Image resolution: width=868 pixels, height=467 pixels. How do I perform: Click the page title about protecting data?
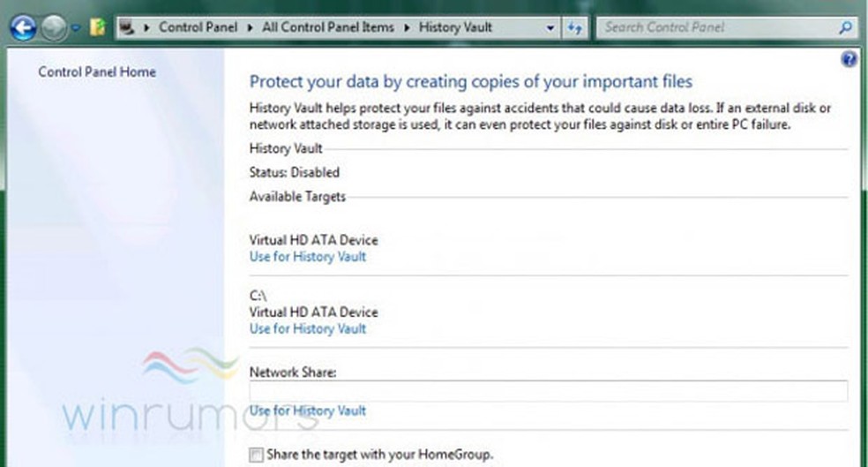[470, 81]
